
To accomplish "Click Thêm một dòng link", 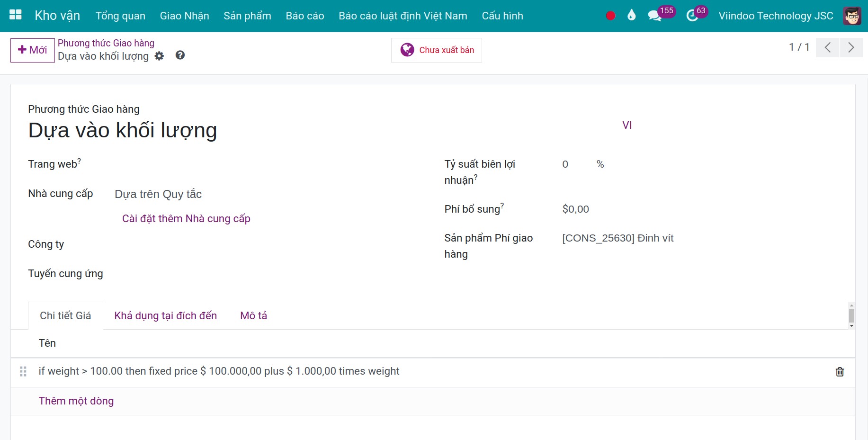I will tap(76, 401).
